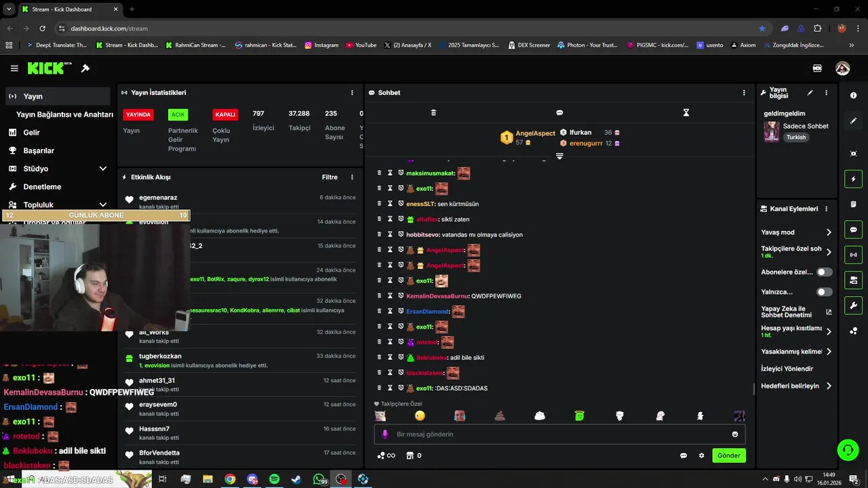Viewport: 868px width, 488px height.
Task: Click the trash icon under Sohbet header
Action: pyautogui.click(x=434, y=113)
